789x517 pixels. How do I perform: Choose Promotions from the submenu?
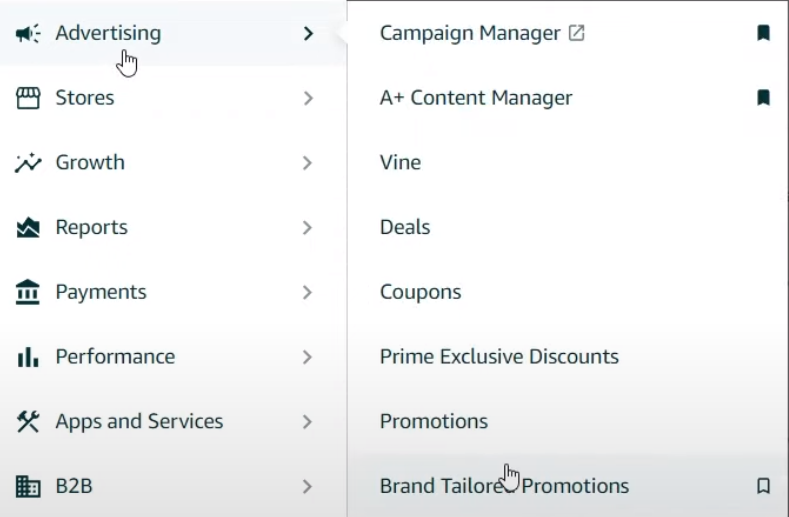pyautogui.click(x=434, y=422)
